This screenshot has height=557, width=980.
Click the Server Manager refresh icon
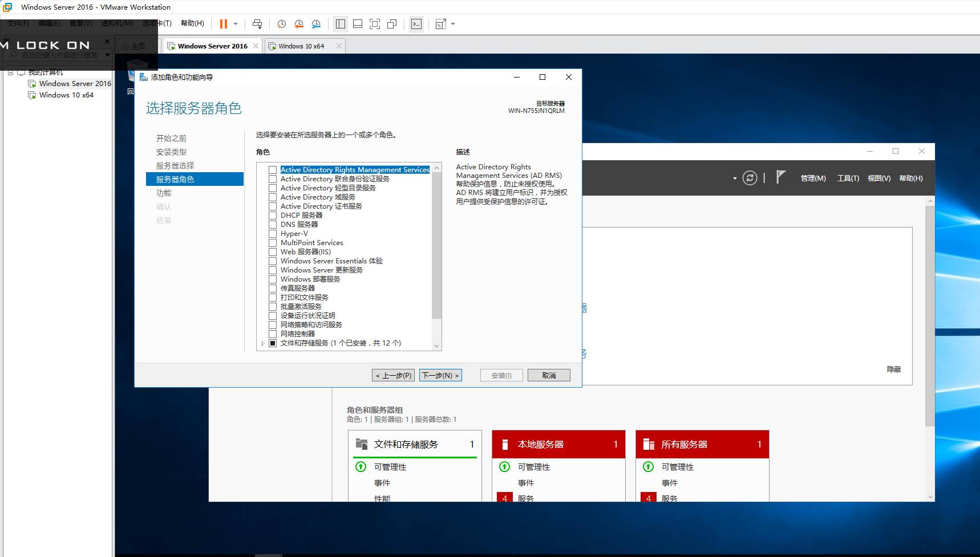pos(750,178)
